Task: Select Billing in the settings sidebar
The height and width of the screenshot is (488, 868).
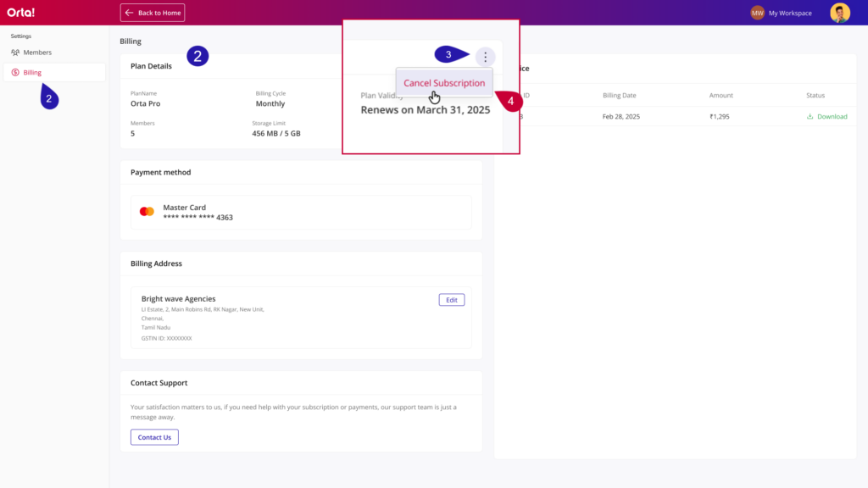Action: click(x=32, y=73)
